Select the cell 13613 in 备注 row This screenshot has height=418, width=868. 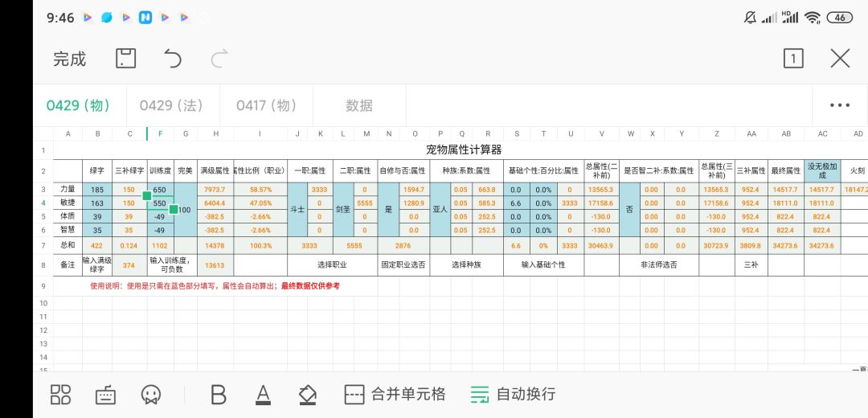click(x=215, y=265)
